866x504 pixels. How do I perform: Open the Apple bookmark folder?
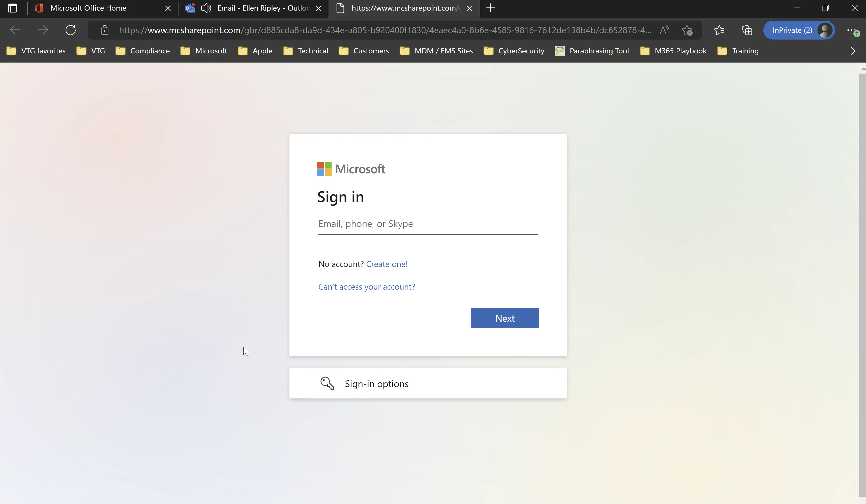coord(255,51)
